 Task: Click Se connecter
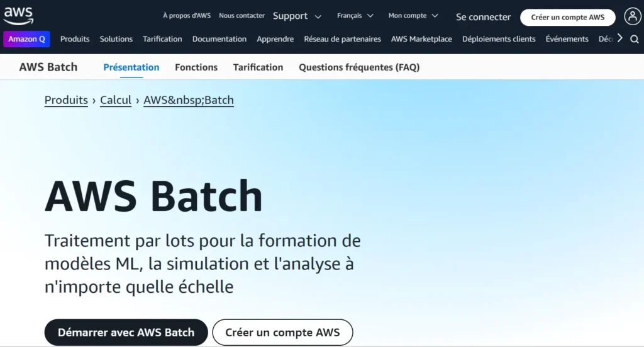coord(483,17)
